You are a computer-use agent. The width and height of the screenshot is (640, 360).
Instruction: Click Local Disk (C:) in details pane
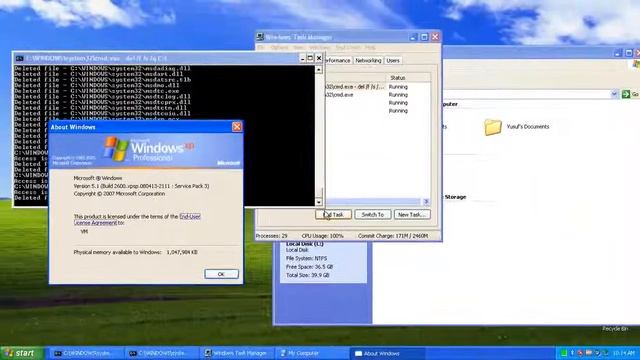(x=305, y=244)
